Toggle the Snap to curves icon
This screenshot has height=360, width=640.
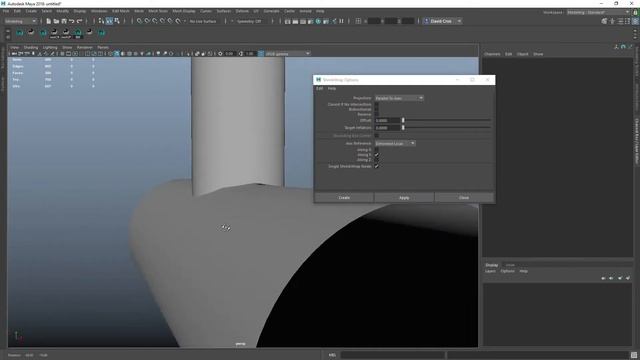point(147,21)
